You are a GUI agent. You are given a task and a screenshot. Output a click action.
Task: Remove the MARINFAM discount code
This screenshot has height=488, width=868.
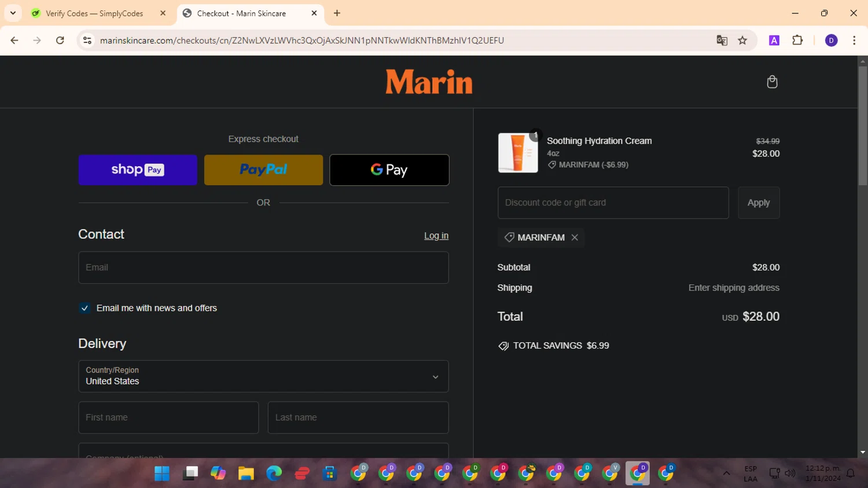pos(575,237)
